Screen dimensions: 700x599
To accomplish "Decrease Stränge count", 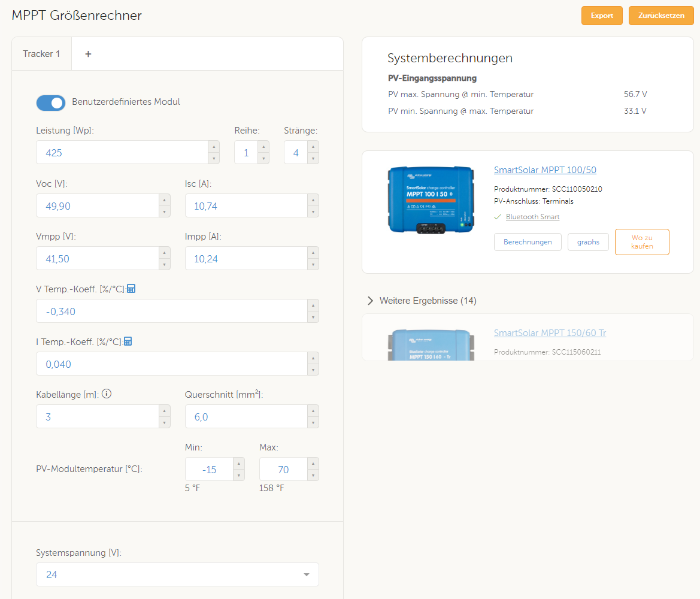I will tap(313, 158).
